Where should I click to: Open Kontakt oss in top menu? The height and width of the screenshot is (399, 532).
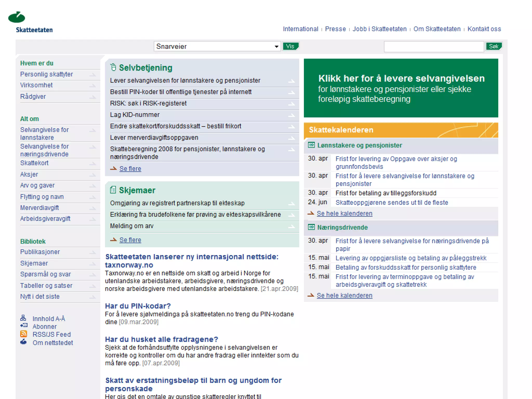[x=484, y=29]
